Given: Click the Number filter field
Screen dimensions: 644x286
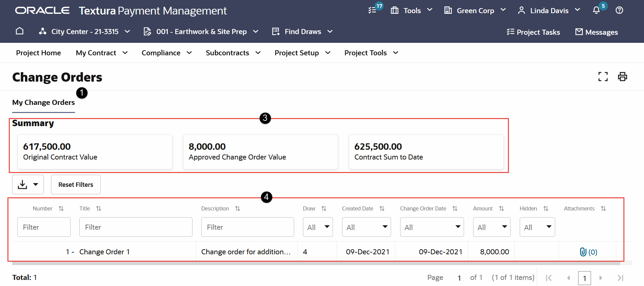Looking at the screenshot, I should click(44, 227).
